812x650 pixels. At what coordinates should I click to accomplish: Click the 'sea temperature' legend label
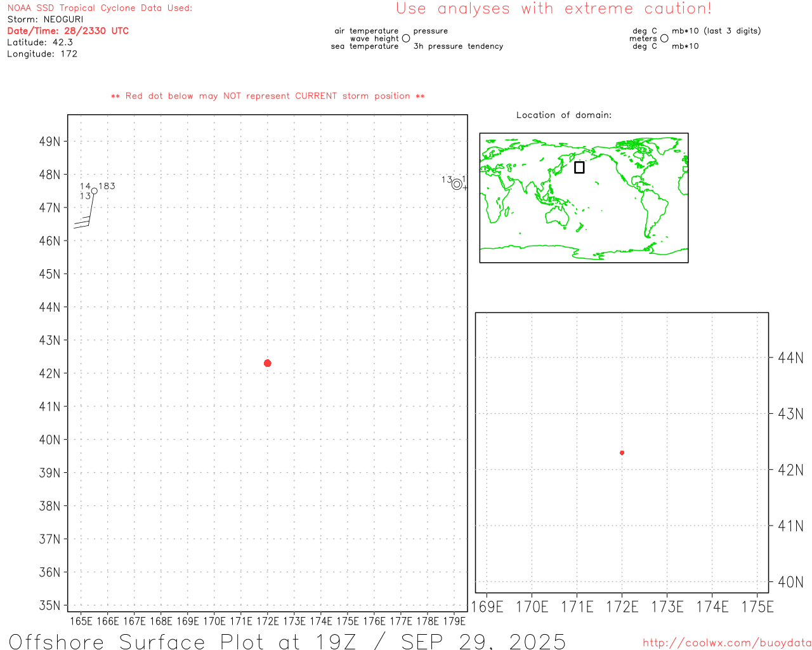click(x=365, y=46)
